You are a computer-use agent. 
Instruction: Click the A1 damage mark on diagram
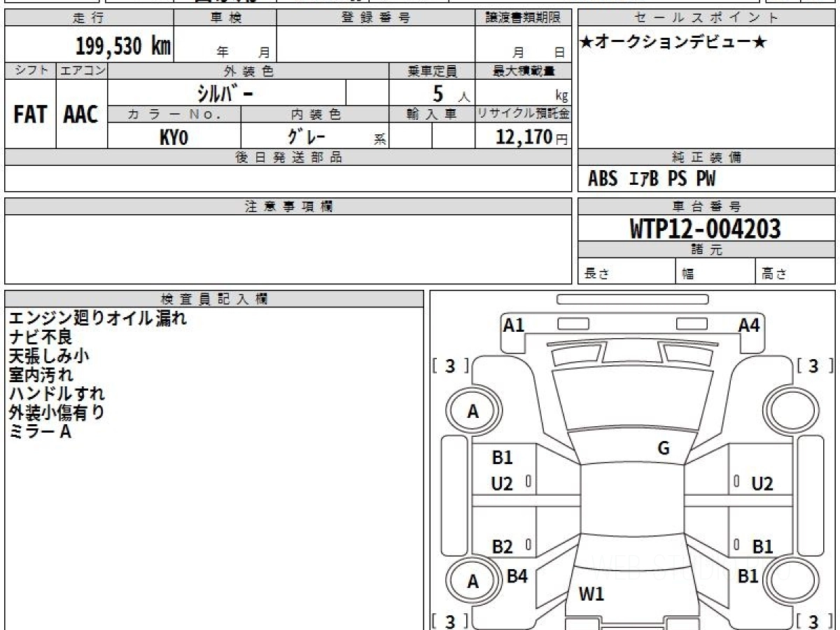(x=514, y=325)
